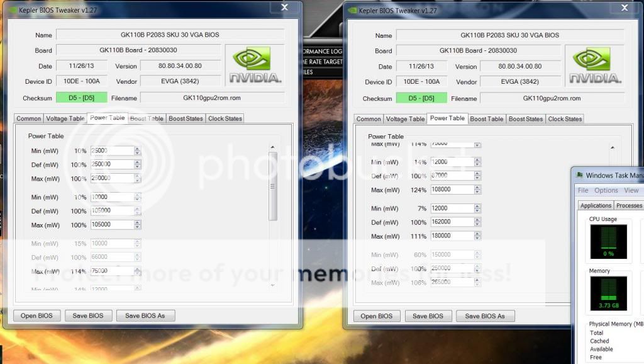
Task: Click the scroll-down arrow in left Power Table
Action: click(x=273, y=285)
